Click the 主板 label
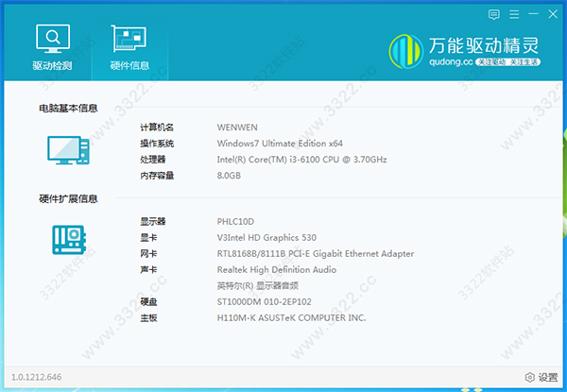The height and width of the screenshot is (392, 567). [148, 318]
